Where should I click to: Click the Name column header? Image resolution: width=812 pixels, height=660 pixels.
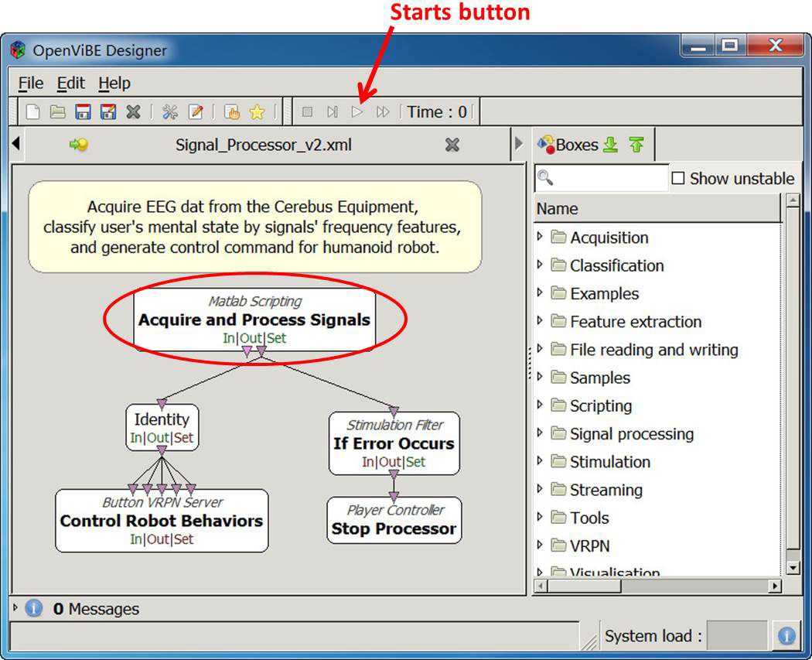point(657,209)
